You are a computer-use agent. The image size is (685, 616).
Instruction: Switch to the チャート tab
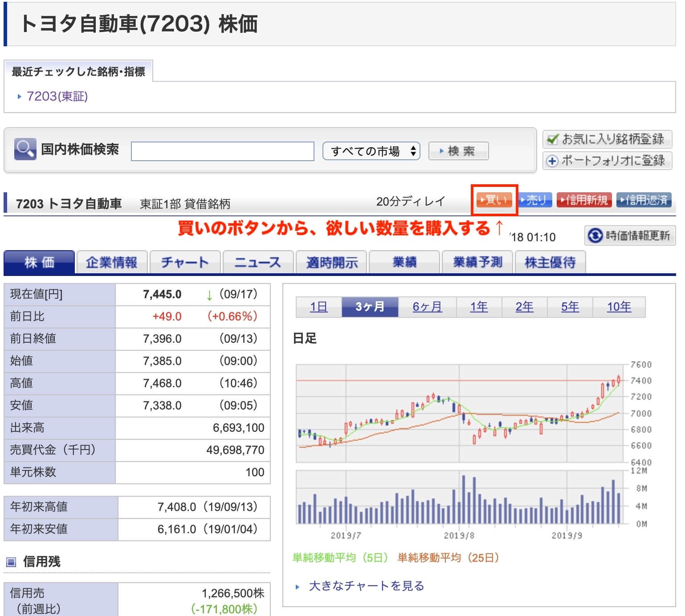(185, 263)
